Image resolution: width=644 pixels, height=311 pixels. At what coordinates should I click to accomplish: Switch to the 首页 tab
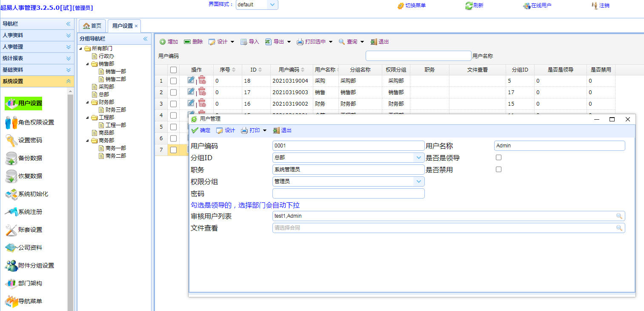click(92, 26)
